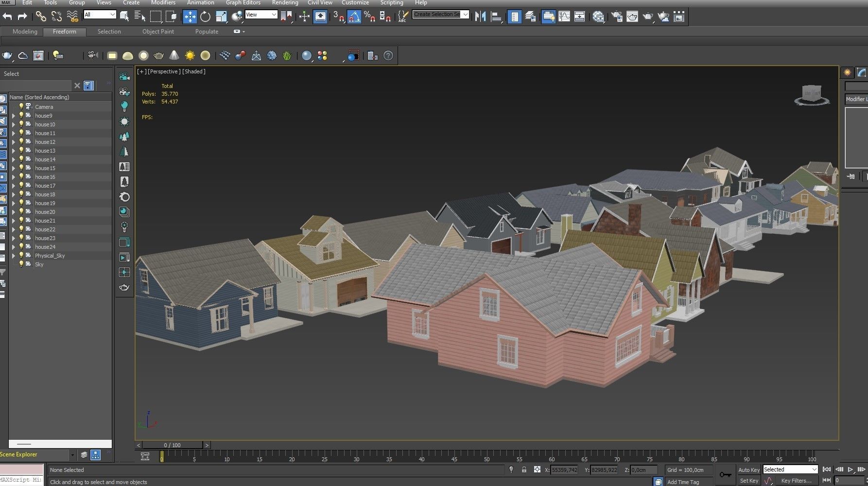This screenshot has height=486, width=868.
Task: Expand the house24 tree node
Action: tap(14, 247)
